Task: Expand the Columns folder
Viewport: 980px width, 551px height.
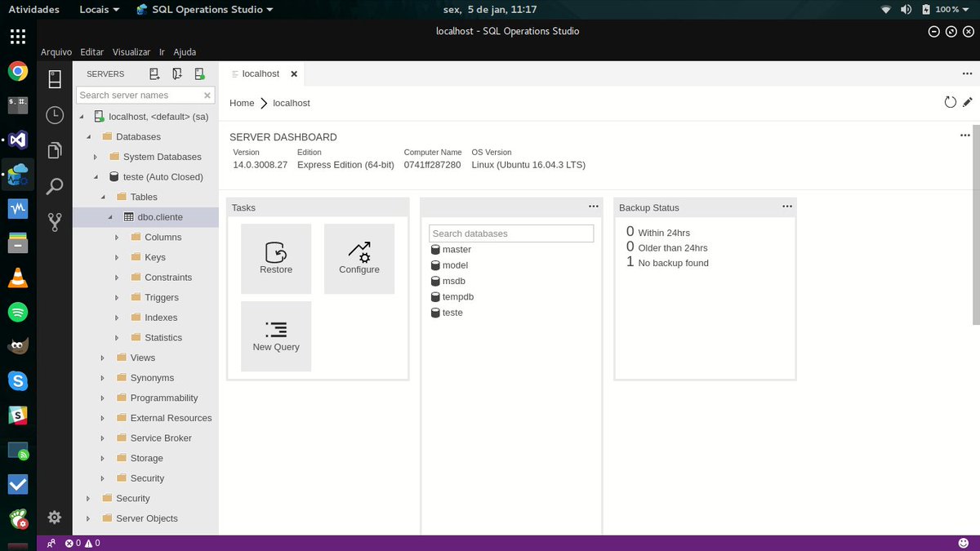Action: click(x=118, y=238)
